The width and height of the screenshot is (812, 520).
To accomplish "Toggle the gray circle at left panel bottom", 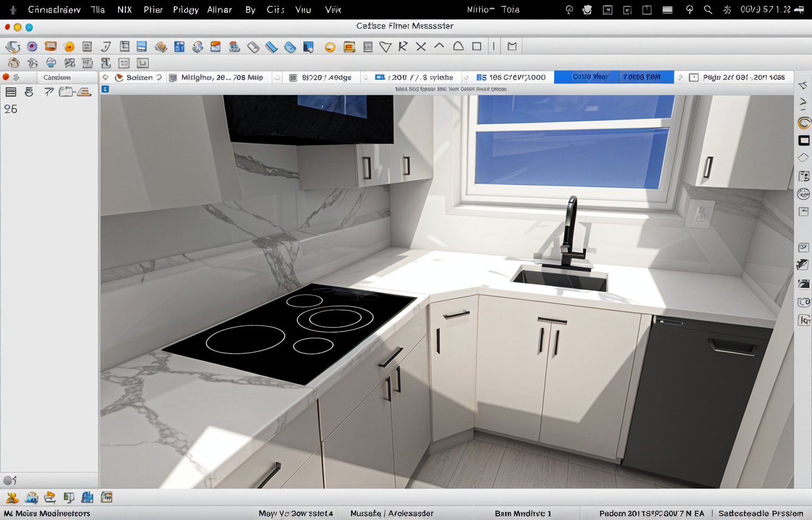I will coord(8,480).
